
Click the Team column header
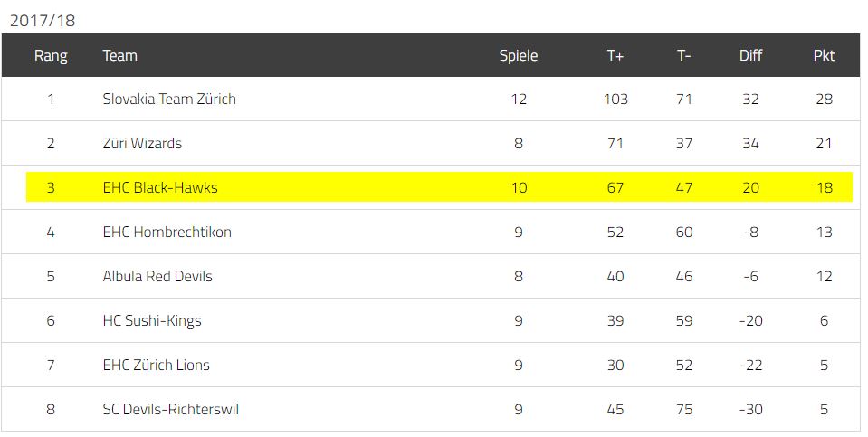119,55
